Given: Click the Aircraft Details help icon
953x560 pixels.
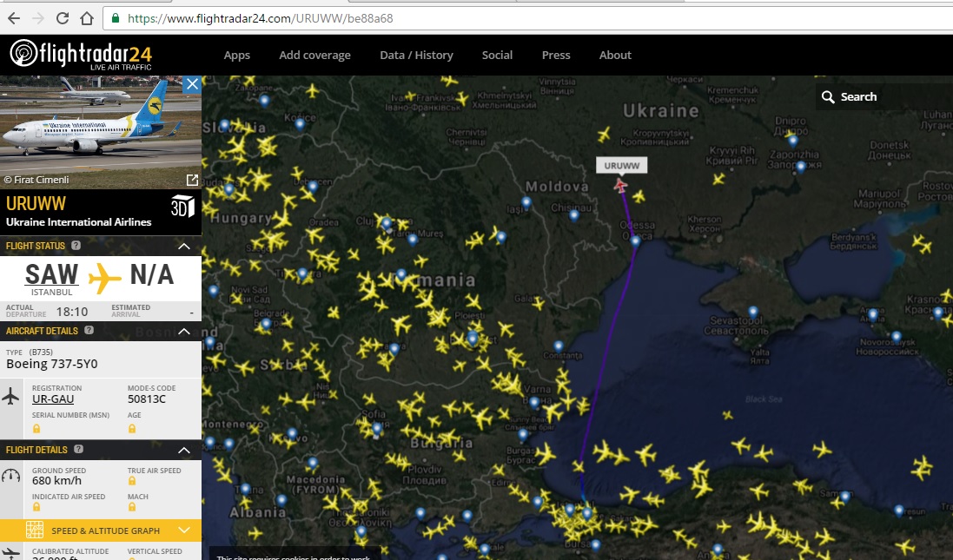Looking at the screenshot, I should coord(89,331).
